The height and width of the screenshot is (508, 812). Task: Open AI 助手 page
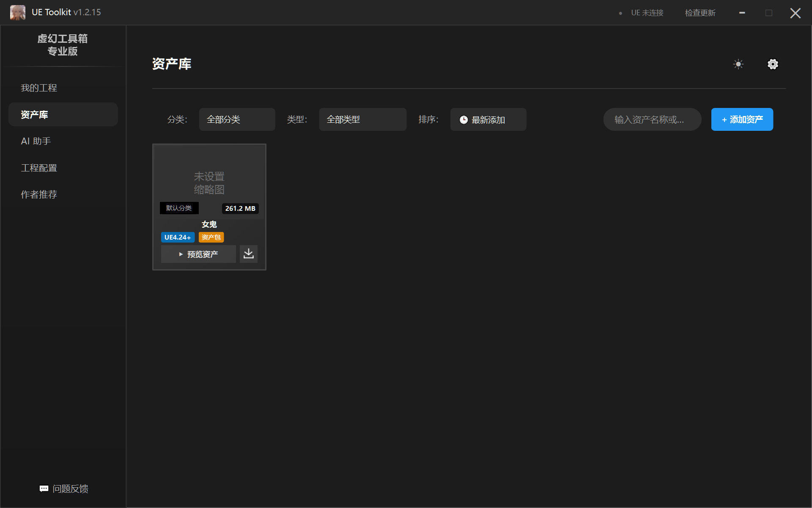[x=63, y=141]
